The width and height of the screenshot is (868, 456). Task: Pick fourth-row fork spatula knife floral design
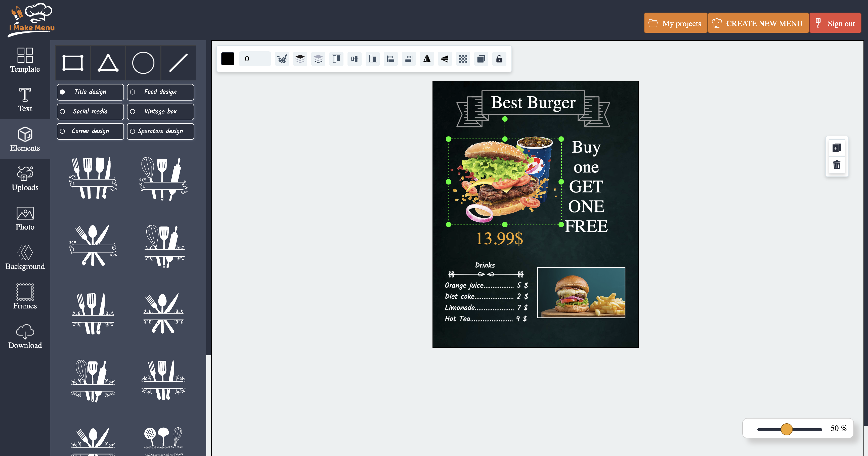tap(163, 380)
